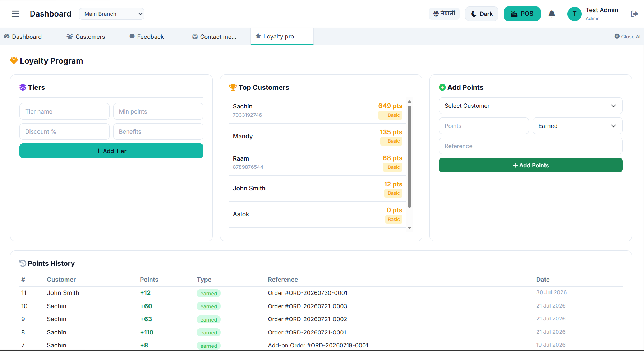644x351 pixels.
Task: Open the Earned type dropdown
Action: tap(578, 126)
